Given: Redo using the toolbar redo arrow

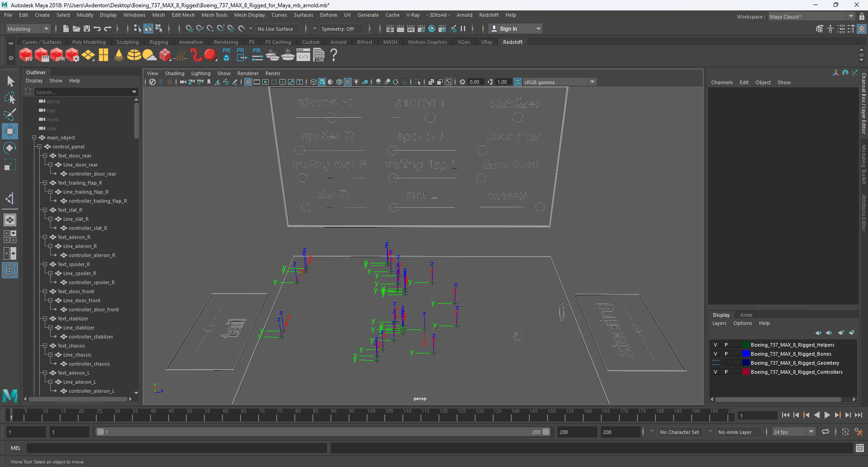Looking at the screenshot, I should (108, 29).
